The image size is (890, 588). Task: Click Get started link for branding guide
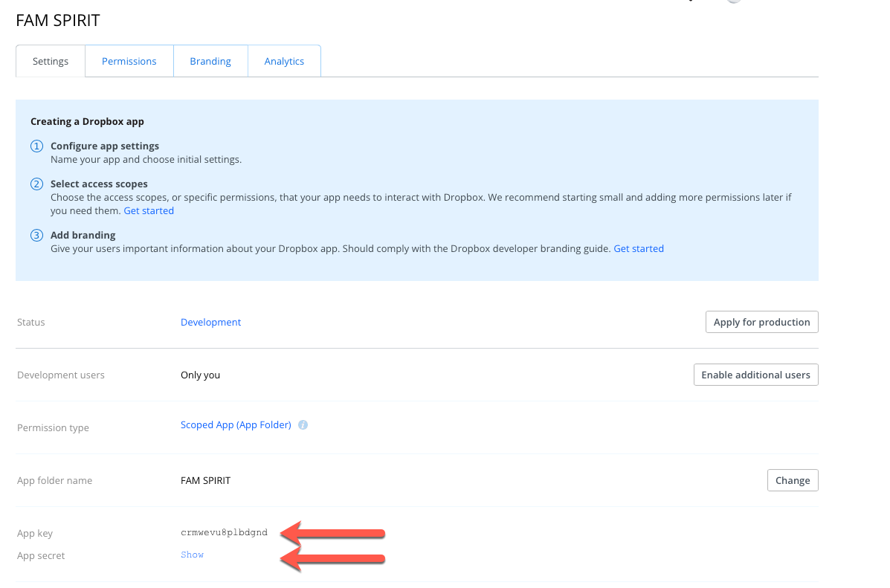coord(639,248)
